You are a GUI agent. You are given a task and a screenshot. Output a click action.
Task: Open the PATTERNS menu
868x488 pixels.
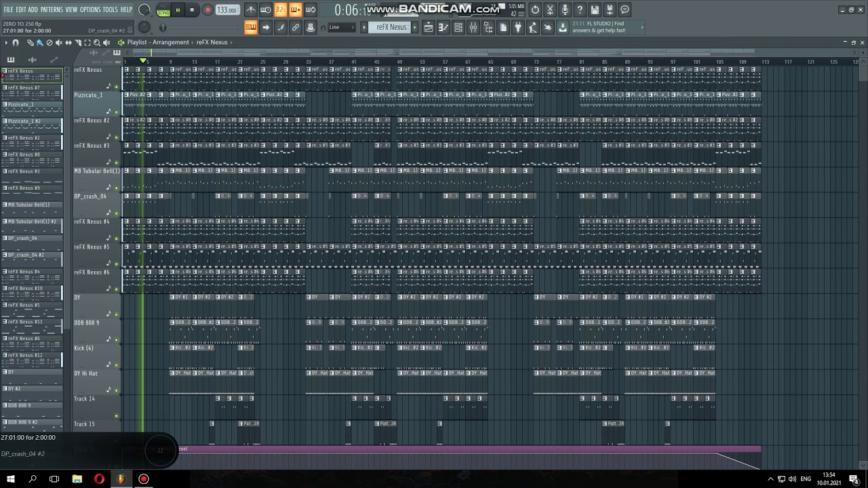(x=52, y=9)
